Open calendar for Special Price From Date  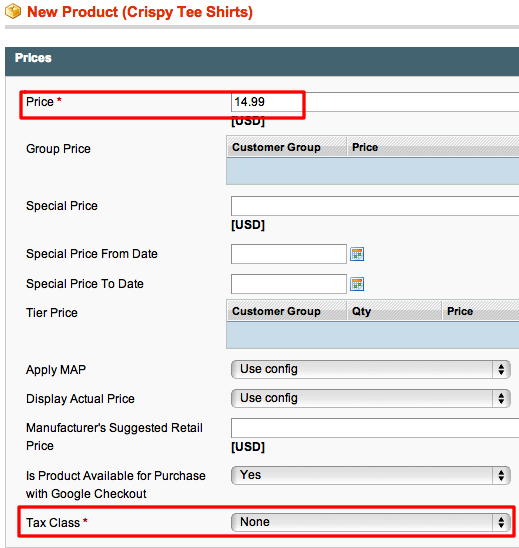click(357, 254)
